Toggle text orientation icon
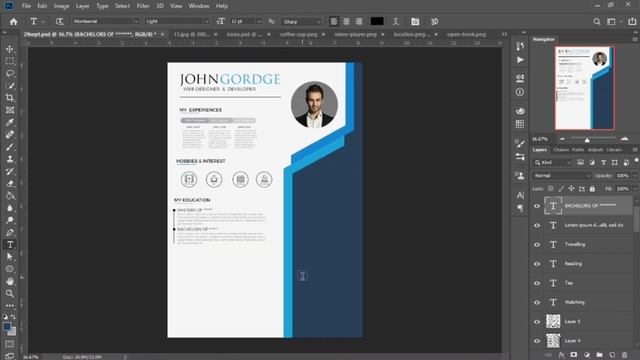The height and width of the screenshot is (360, 640). pyautogui.click(x=60, y=22)
